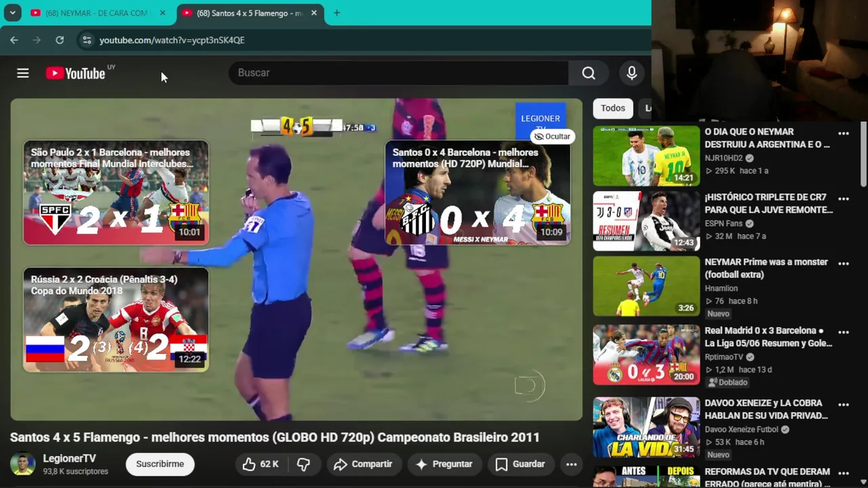
Task: Dislike the video with thumbs down
Action: [x=304, y=464]
